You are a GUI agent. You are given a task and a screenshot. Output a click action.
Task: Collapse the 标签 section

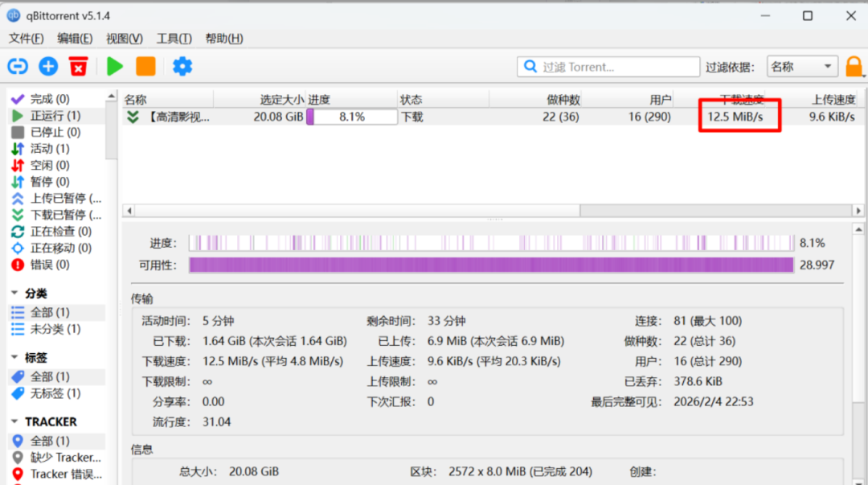14,357
